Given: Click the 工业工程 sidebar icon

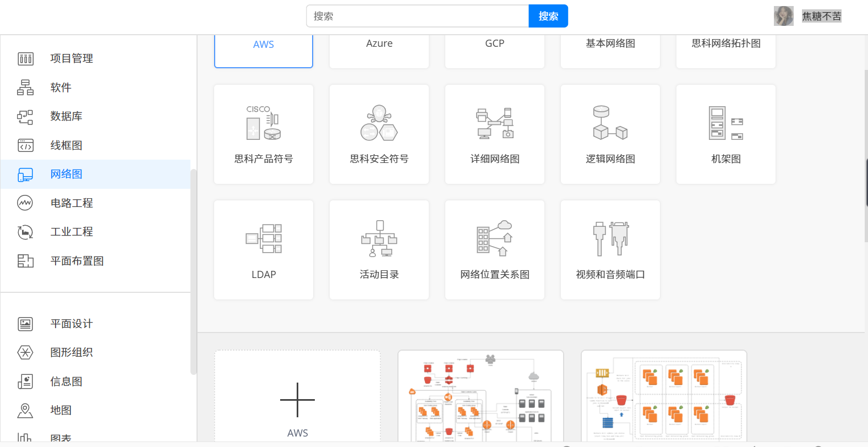Looking at the screenshot, I should tap(25, 232).
